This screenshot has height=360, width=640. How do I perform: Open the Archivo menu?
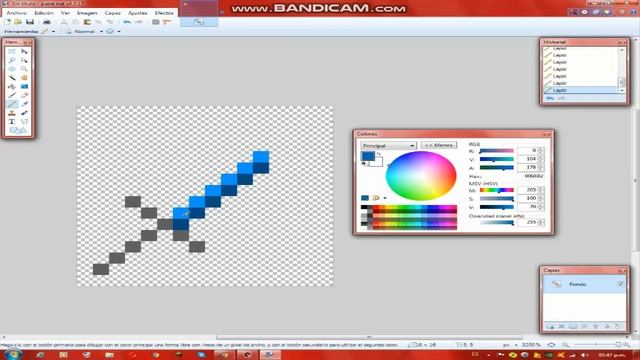pyautogui.click(x=16, y=13)
